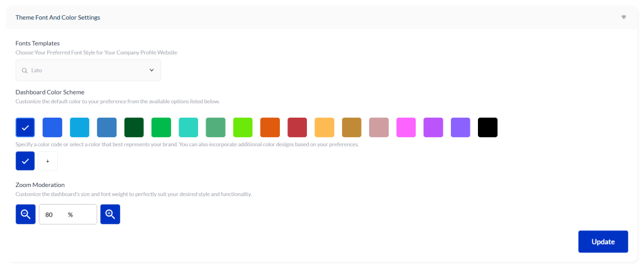Viewport: 644px width, 267px height.
Task: Pick the crimson red color swatch
Action: (x=297, y=127)
